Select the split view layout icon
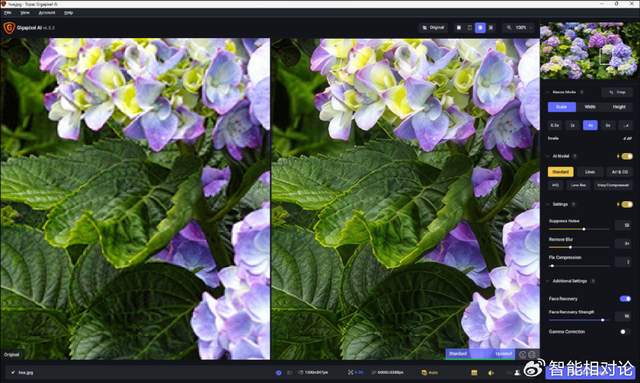640x383 pixels. click(469, 28)
